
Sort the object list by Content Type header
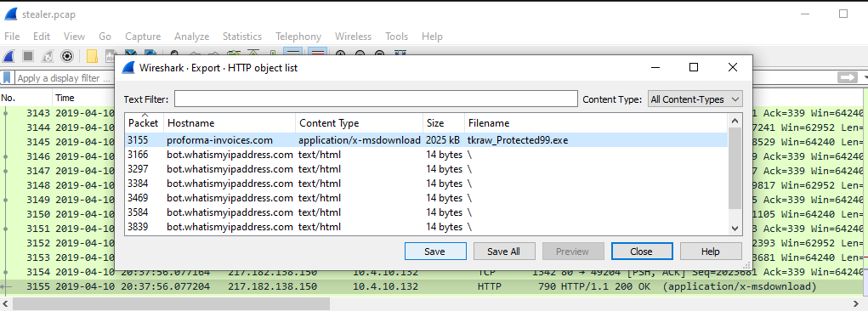pos(360,123)
